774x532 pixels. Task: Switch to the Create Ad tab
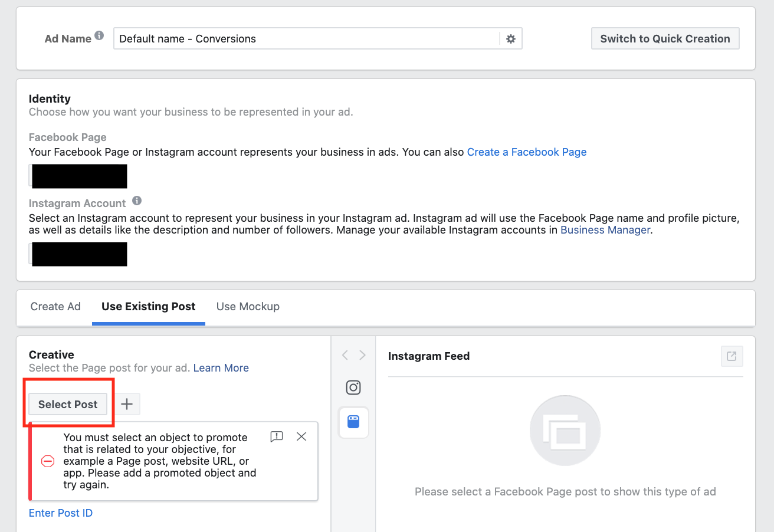(x=55, y=307)
